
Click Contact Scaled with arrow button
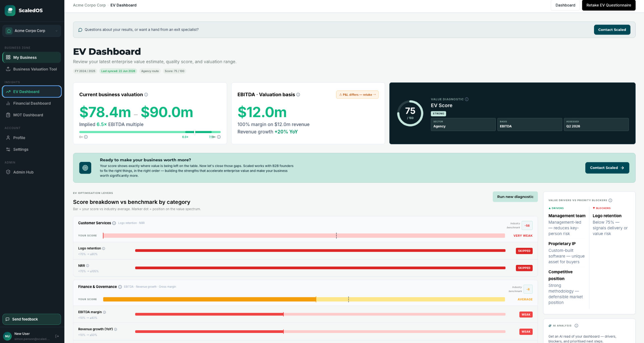click(x=607, y=168)
